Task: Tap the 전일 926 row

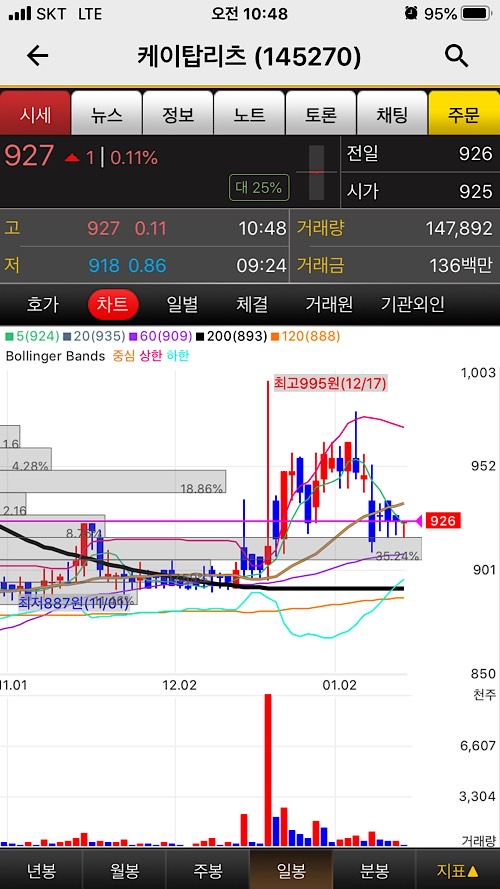Action: coord(420,154)
